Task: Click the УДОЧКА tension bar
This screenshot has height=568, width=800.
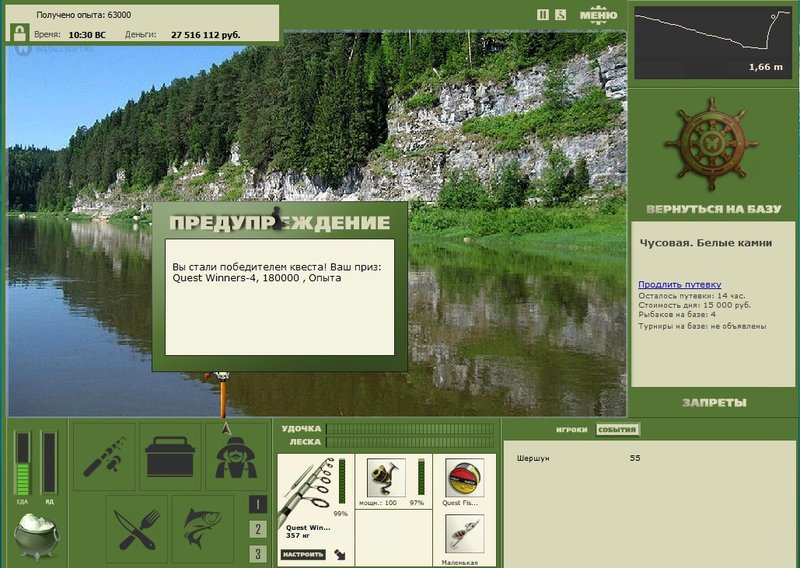Action: 410,429
